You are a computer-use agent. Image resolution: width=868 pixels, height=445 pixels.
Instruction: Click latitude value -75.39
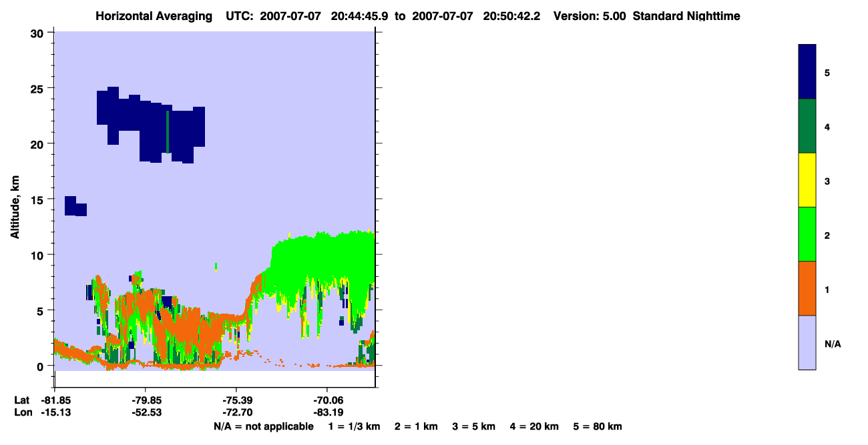(236, 400)
